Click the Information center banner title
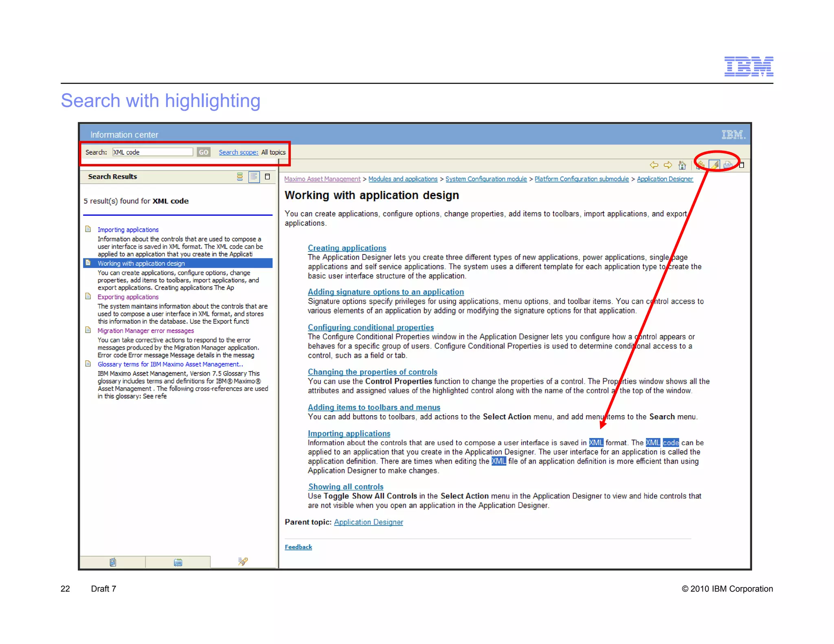Viewport: 834px width, 644px height. [x=124, y=135]
